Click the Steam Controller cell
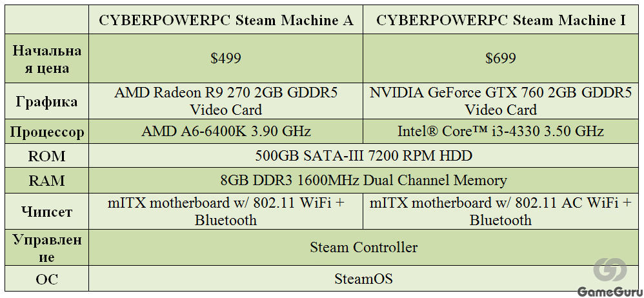644x298 pixels. [363, 248]
